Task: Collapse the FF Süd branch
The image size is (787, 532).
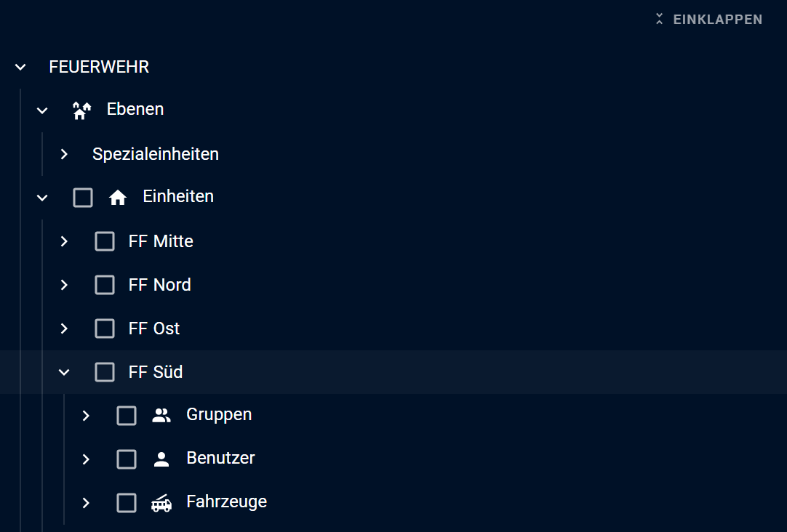Action: coord(64,372)
